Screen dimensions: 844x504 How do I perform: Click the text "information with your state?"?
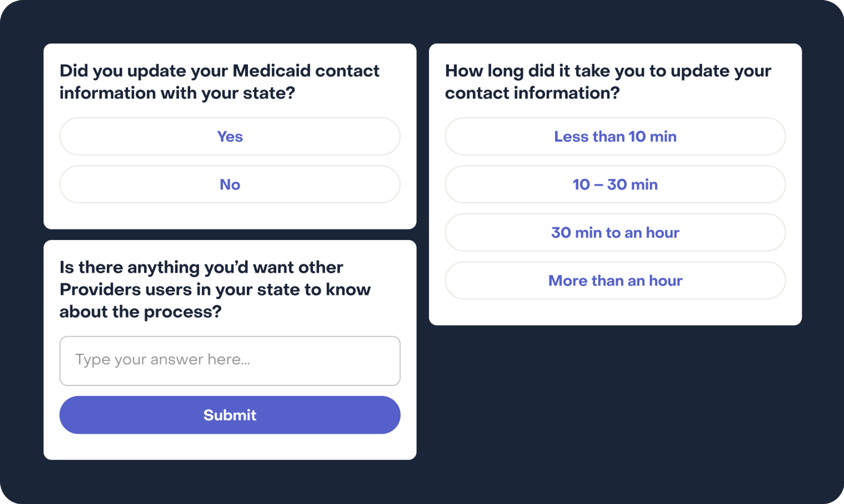(x=177, y=93)
